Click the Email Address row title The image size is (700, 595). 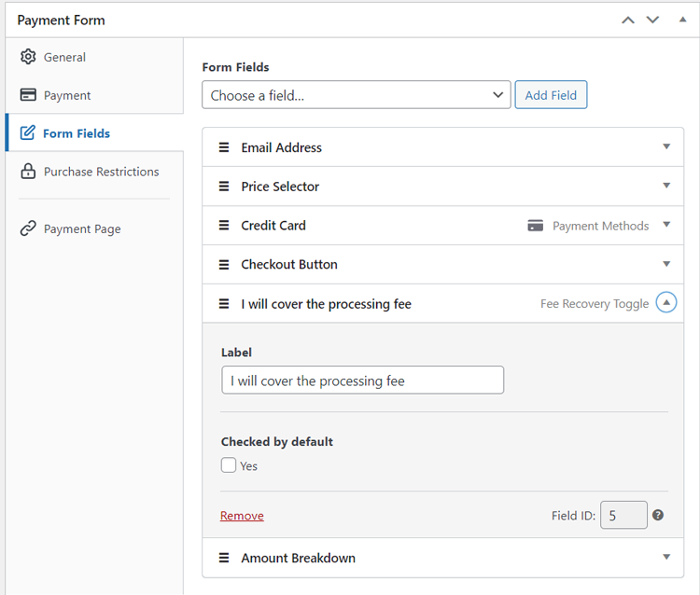coord(281,147)
